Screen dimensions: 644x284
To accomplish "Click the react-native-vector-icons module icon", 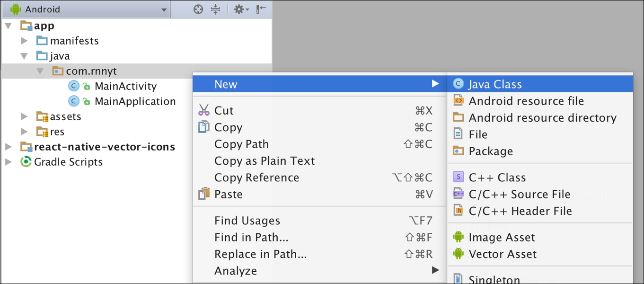I will click(26, 147).
